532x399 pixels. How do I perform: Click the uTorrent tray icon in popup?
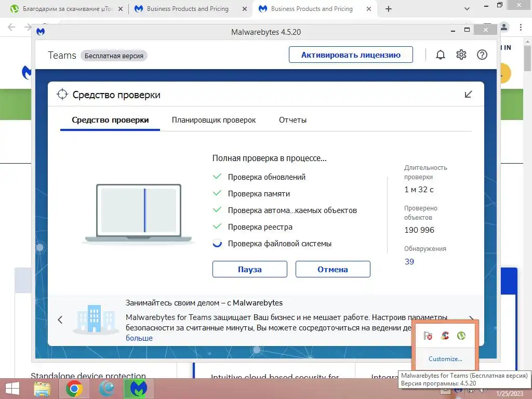[x=461, y=336]
